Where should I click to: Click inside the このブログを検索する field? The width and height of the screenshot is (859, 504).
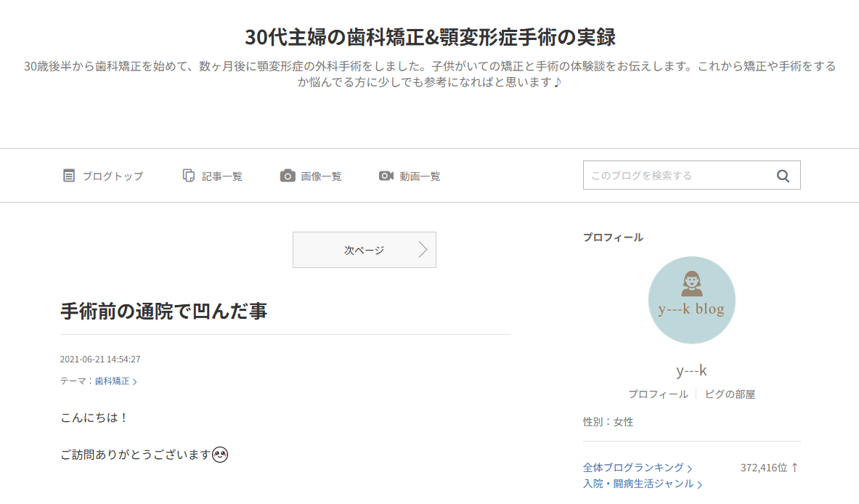pos(675,175)
